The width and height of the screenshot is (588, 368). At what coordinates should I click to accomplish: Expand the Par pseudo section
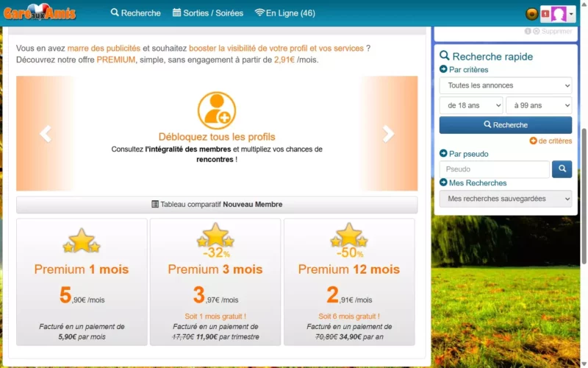pyautogui.click(x=464, y=154)
